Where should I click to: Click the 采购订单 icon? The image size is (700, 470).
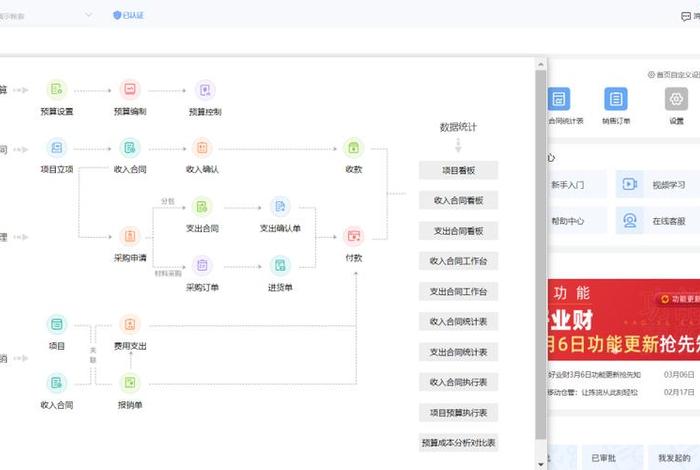pyautogui.click(x=202, y=266)
